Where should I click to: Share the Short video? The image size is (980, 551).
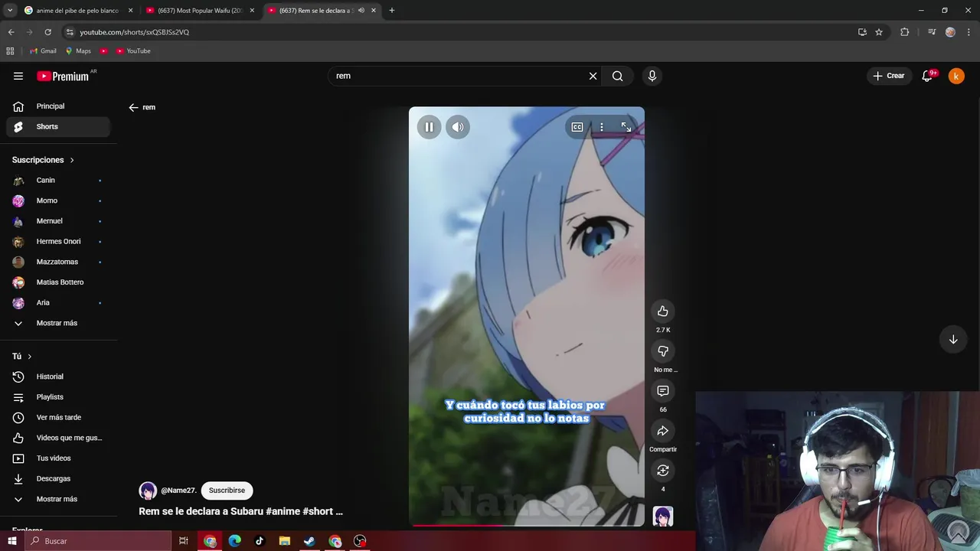663,431
